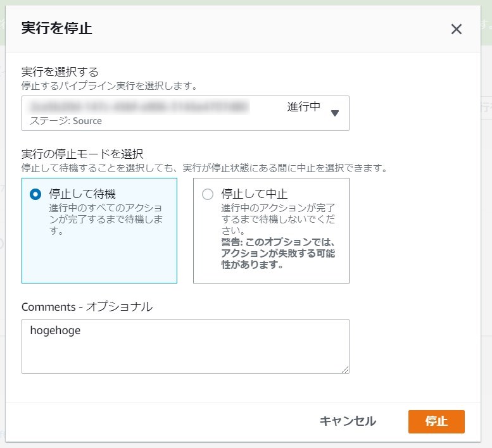
Task: Click the ステージ: Source text in the selector
Action: [x=66, y=121]
